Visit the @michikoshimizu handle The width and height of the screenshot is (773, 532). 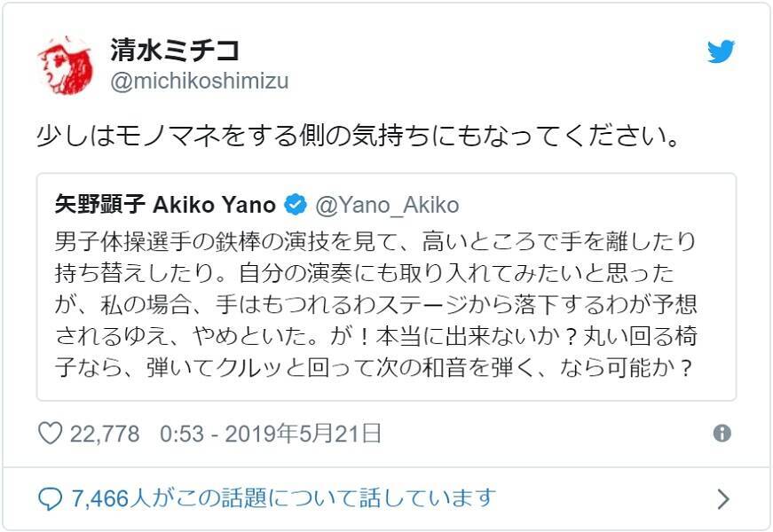coord(199,82)
